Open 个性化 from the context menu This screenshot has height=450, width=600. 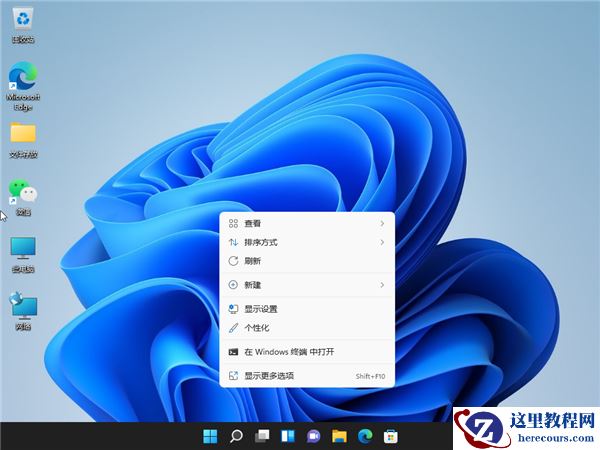[307, 328]
